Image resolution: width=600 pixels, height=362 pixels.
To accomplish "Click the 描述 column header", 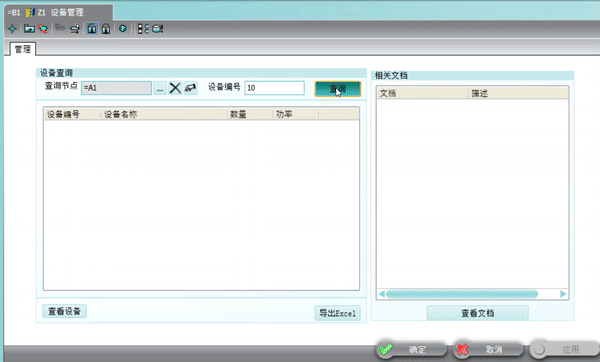I will [x=518, y=93].
